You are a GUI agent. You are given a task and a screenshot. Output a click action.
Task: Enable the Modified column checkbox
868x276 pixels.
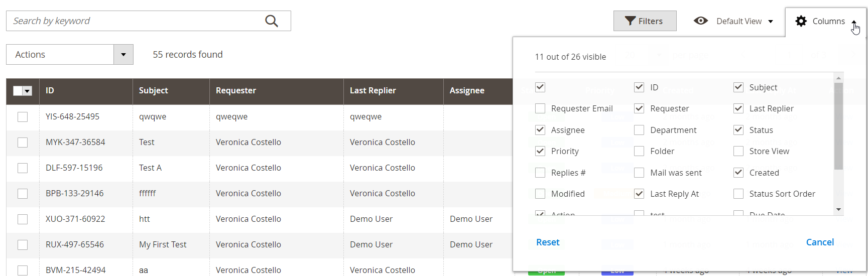pyautogui.click(x=540, y=194)
